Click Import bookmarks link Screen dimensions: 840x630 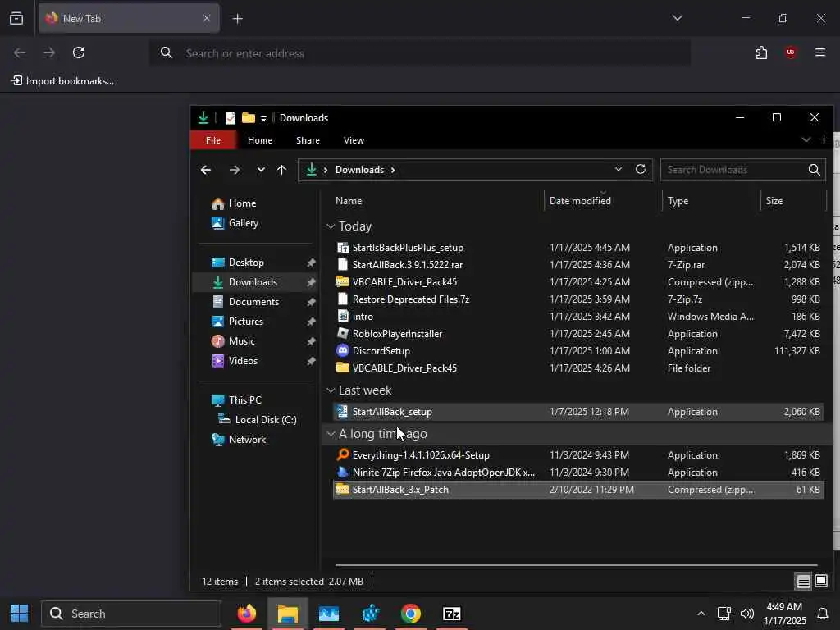(62, 81)
